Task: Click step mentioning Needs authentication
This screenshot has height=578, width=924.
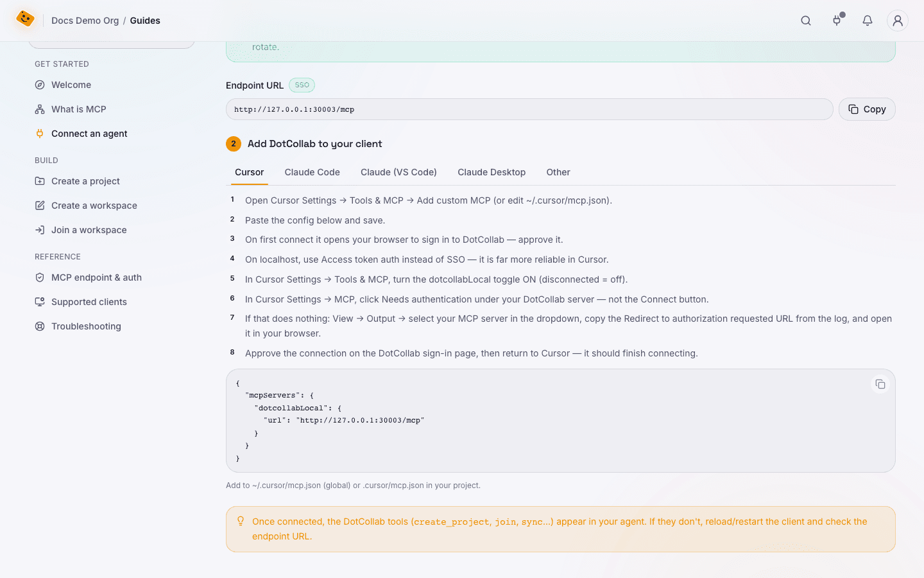Action: coord(477,299)
